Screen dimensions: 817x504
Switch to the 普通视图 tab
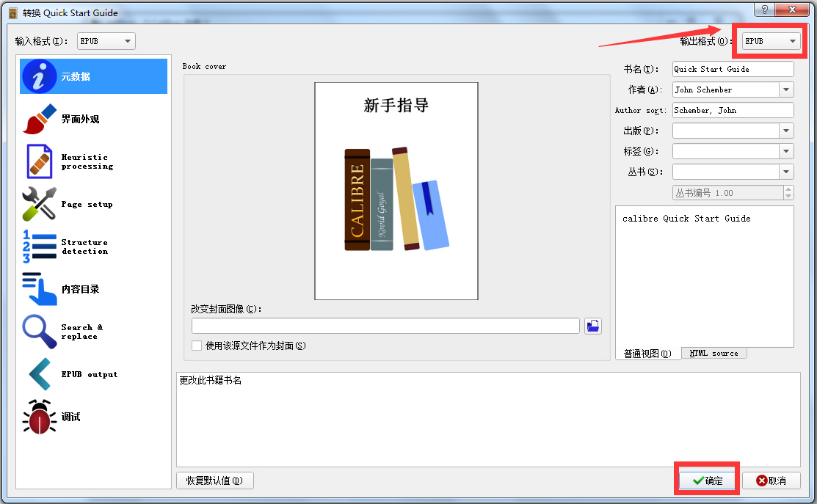click(x=647, y=353)
